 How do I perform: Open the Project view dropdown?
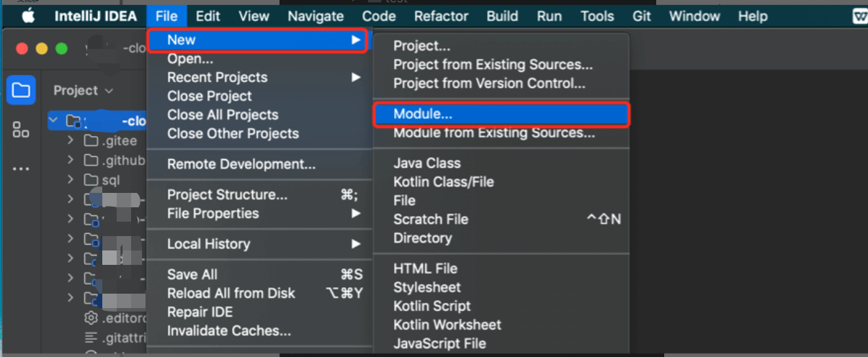click(84, 91)
